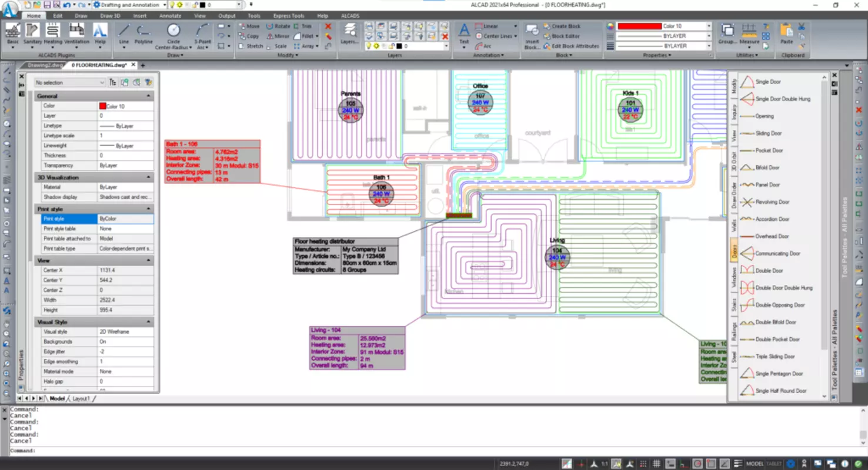This screenshot has height=470, width=868.
Task: Paste from clipboard
Action: click(x=787, y=34)
